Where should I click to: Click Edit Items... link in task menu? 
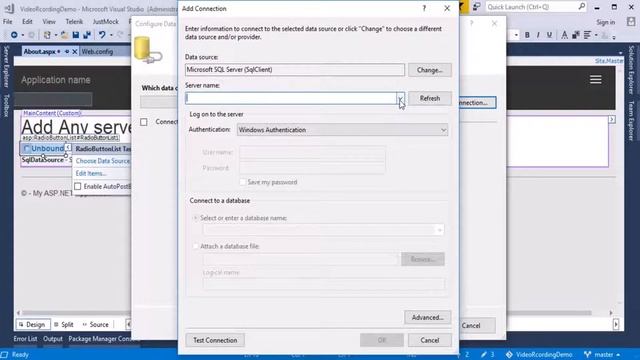[x=91, y=173]
